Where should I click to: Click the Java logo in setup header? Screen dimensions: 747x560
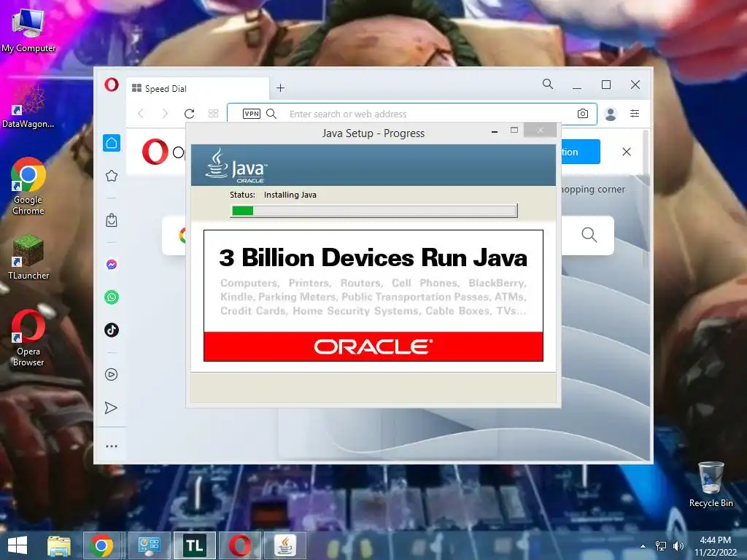point(236,166)
